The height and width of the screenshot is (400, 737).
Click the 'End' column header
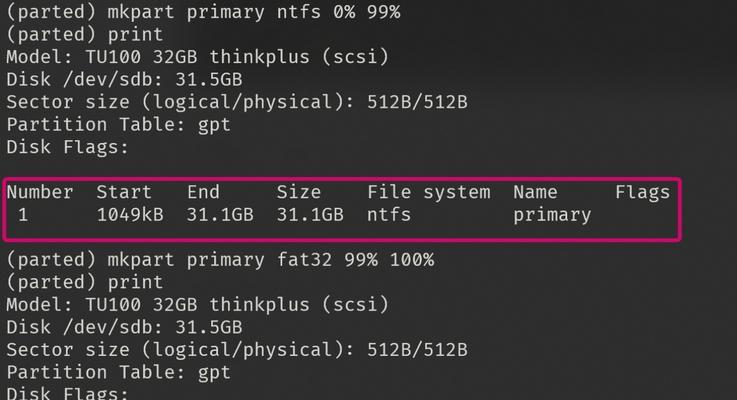[203, 192]
